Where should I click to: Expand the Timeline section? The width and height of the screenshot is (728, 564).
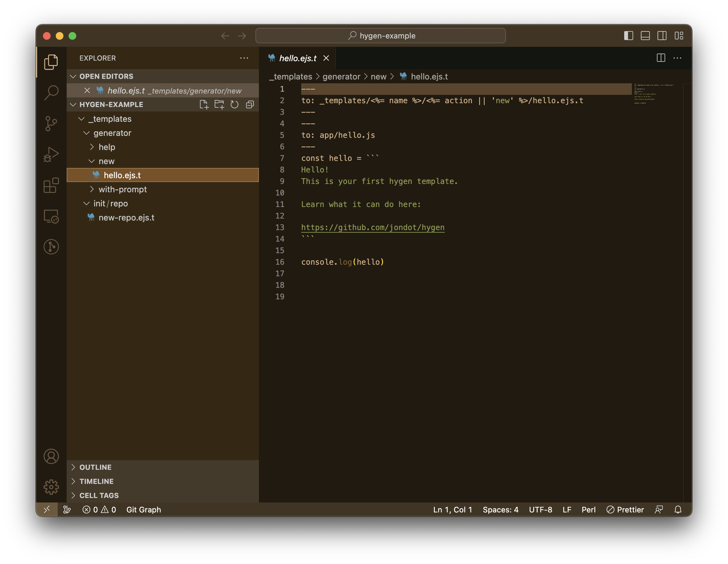point(163,481)
